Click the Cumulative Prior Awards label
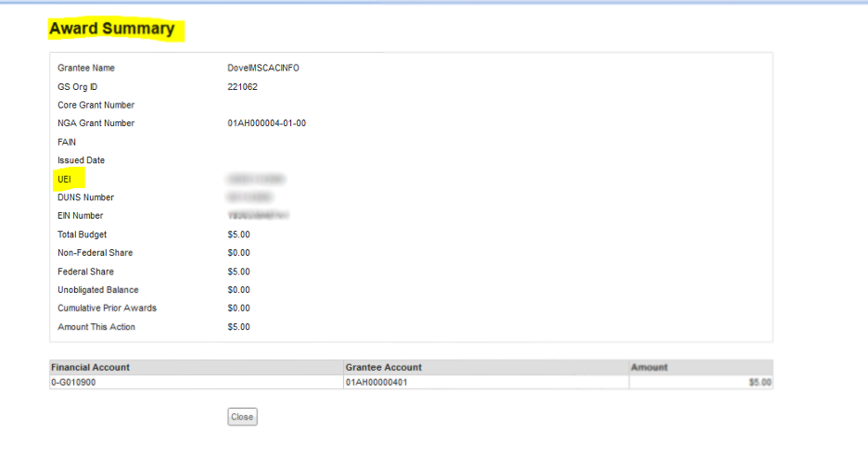Image resolution: width=868 pixels, height=467 pixels. click(x=107, y=309)
